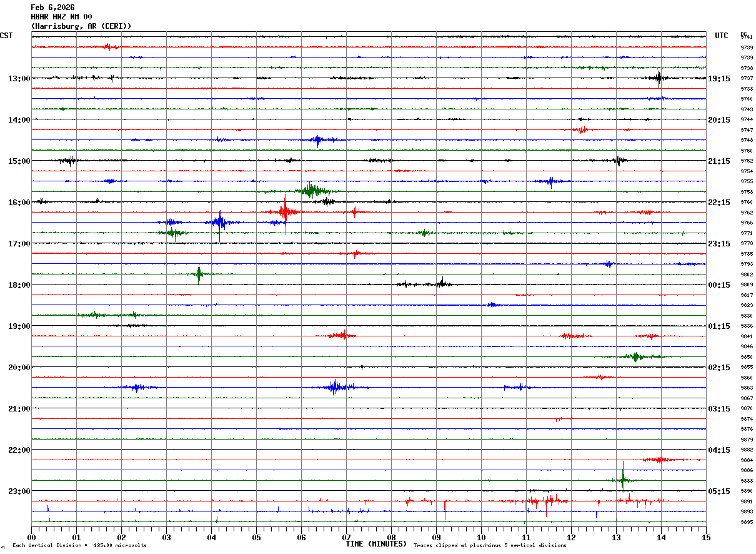Click the 21:15 UTC time label
This screenshot has height=554, width=756.
point(719,161)
